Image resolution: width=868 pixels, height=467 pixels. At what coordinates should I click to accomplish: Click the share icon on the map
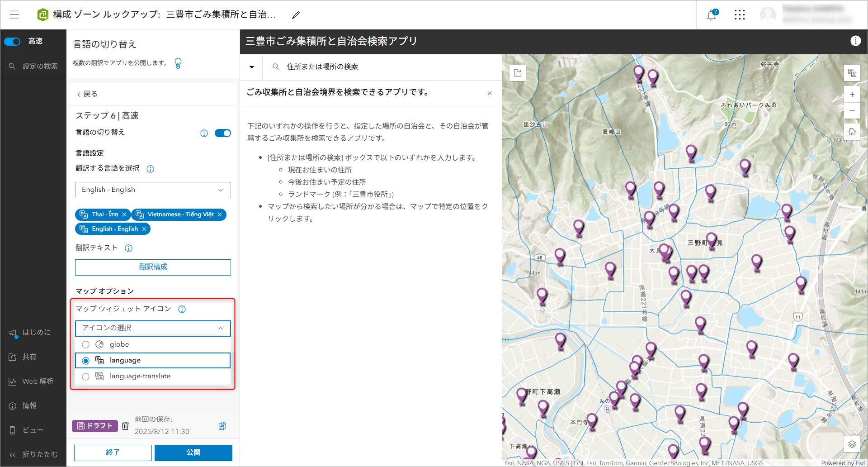(x=518, y=73)
